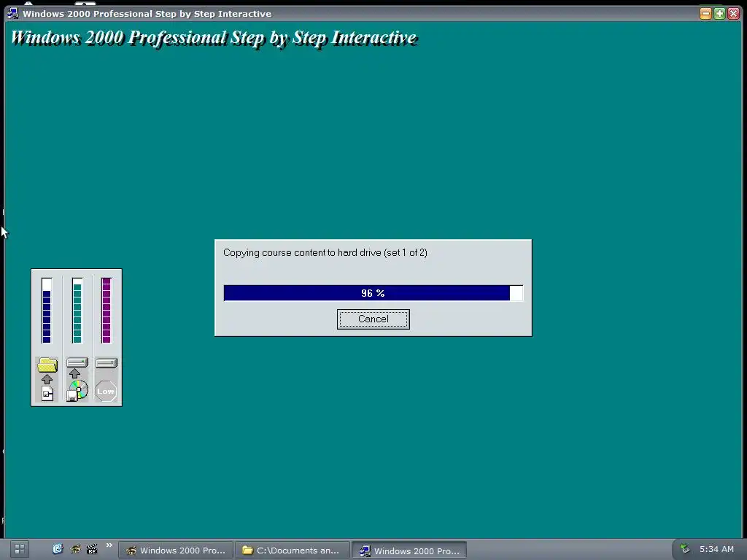This screenshot has height=560, width=747.
Task: Expand the quick launch overflow chevron
Action: [109, 545]
